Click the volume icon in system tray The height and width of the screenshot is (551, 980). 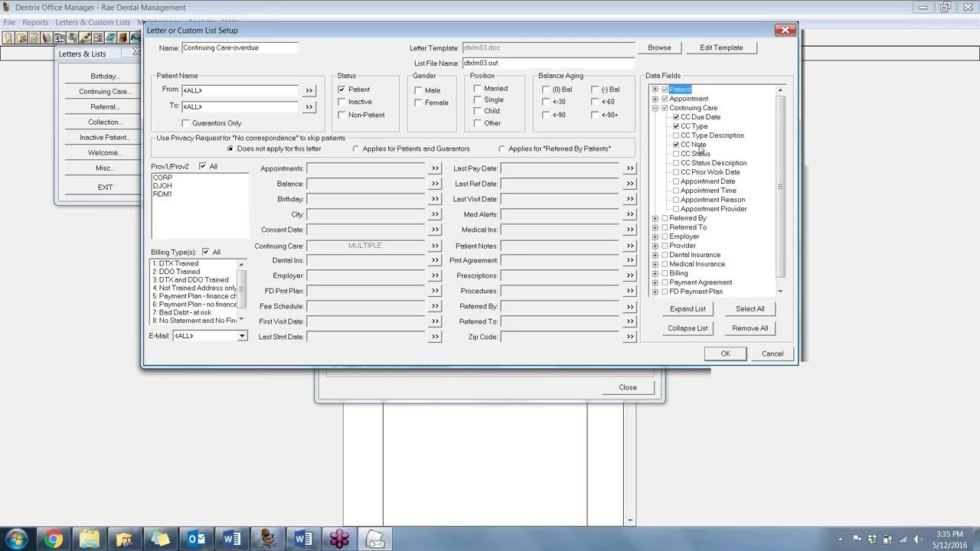[917, 540]
